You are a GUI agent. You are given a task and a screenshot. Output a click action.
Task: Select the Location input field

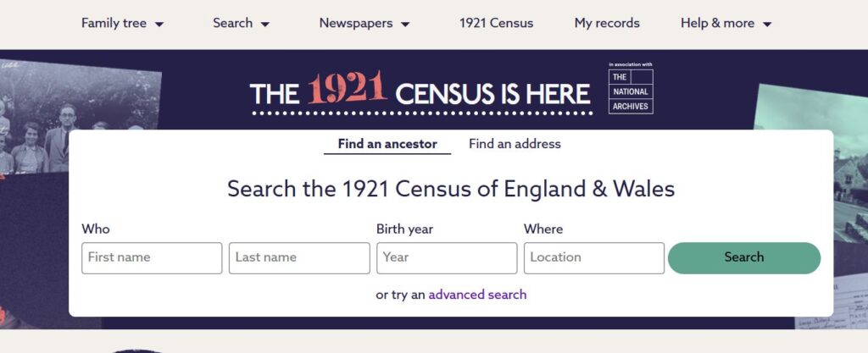[x=594, y=258]
